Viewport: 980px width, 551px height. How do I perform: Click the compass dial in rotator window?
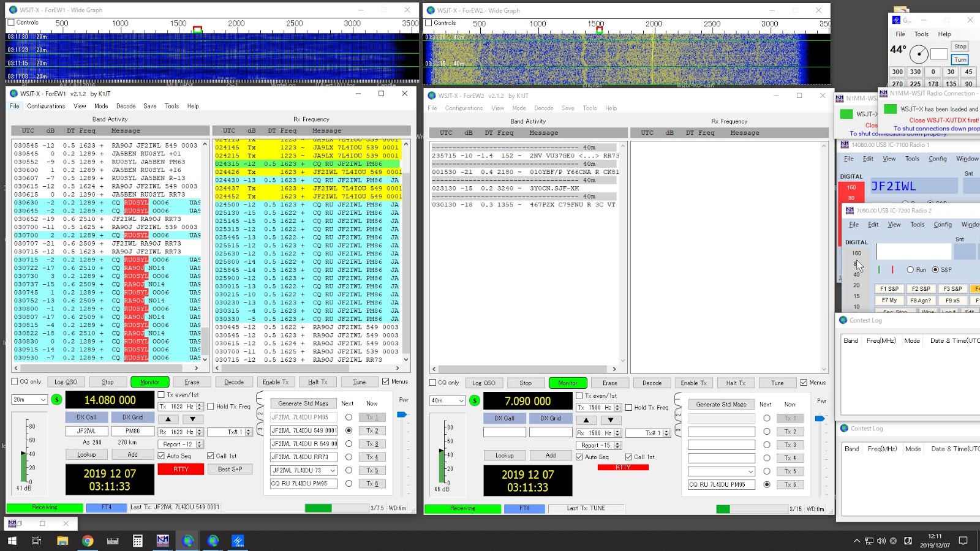click(x=919, y=54)
